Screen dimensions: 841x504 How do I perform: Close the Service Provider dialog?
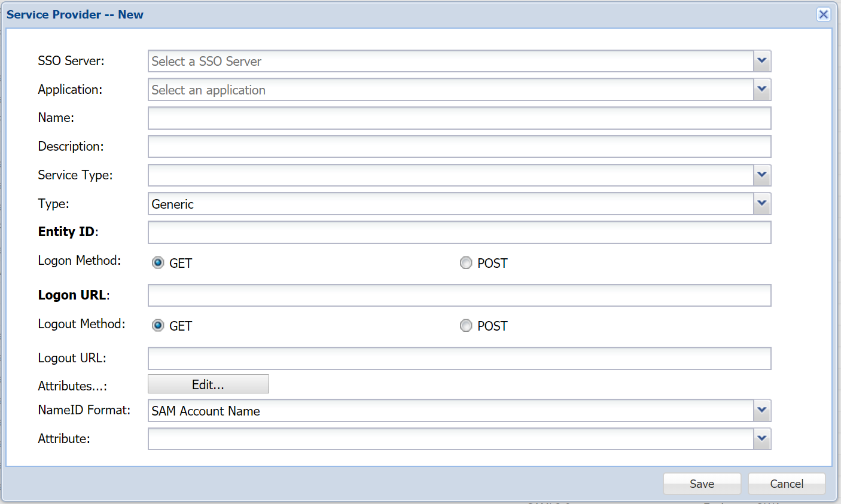pyautogui.click(x=823, y=14)
